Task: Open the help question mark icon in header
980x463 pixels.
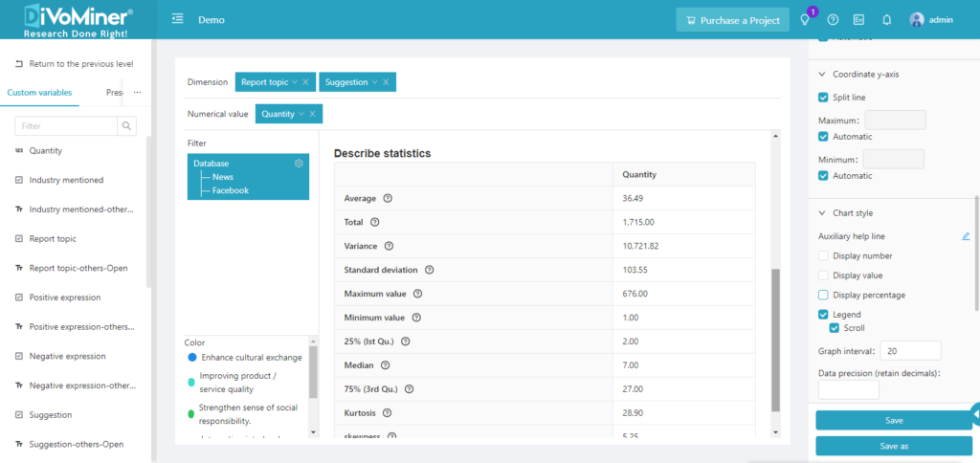Action: pyautogui.click(x=833, y=20)
